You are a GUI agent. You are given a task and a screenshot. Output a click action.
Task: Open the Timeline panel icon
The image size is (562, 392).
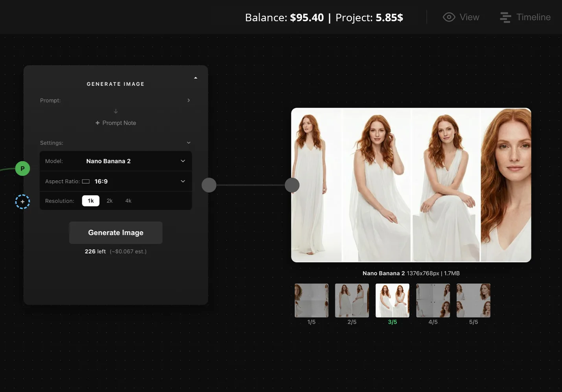(505, 17)
